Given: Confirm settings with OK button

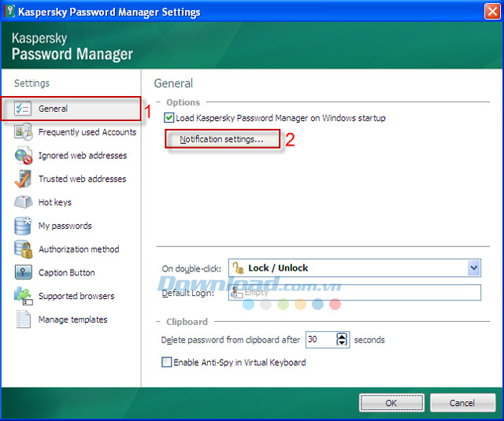Looking at the screenshot, I should [x=391, y=403].
